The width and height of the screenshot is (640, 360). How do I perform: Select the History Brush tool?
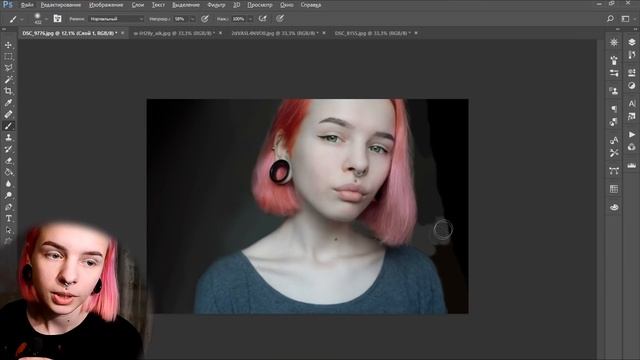point(8,149)
